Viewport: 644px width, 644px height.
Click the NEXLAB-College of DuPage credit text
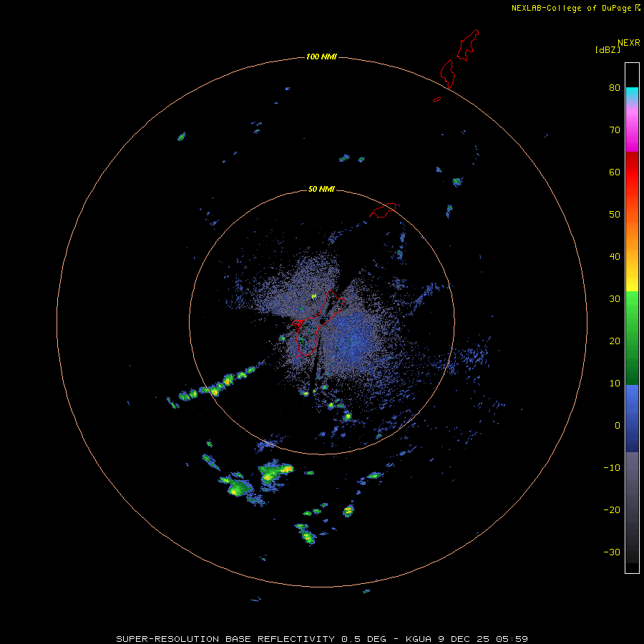[x=575, y=8]
